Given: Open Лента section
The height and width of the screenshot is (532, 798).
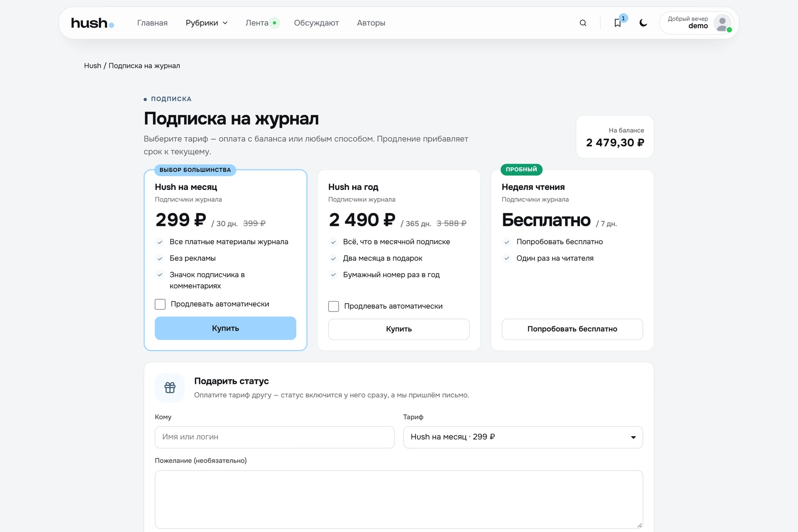Looking at the screenshot, I should coord(257,23).
